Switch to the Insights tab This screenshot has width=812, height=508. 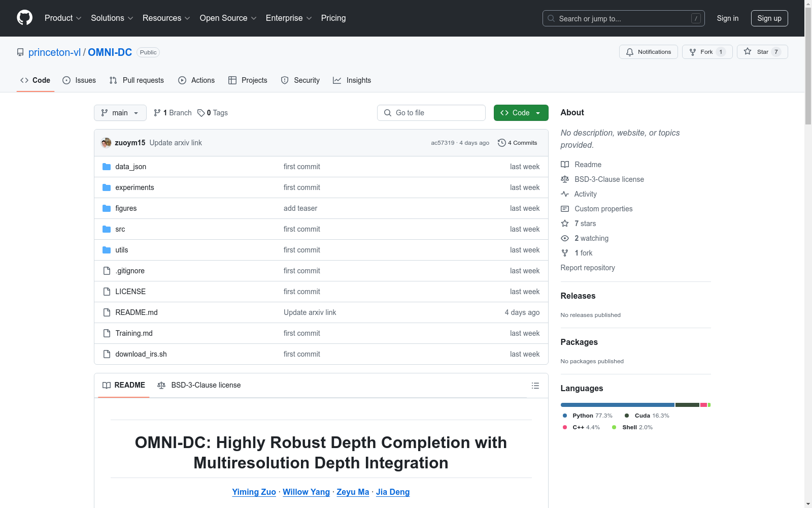pos(352,80)
